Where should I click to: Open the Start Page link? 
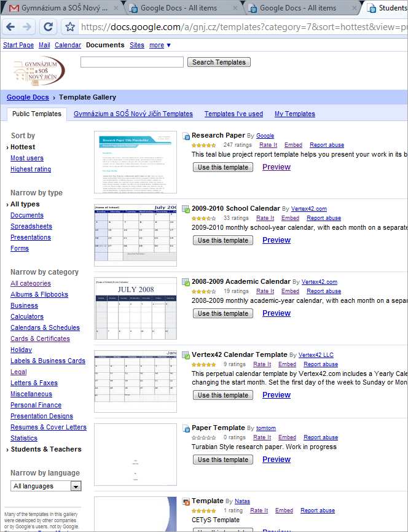tap(18, 45)
